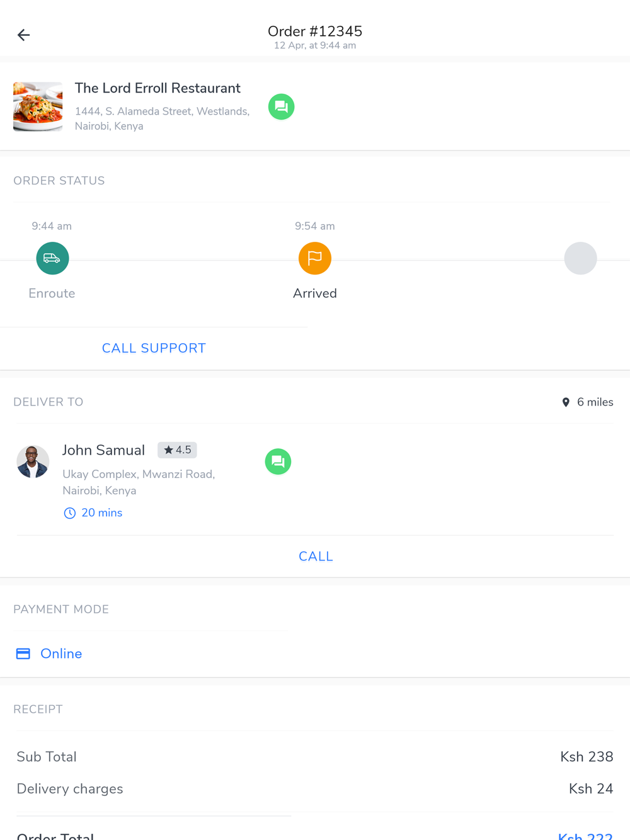Image resolution: width=630 pixels, height=840 pixels.
Task: Tap the location pin next to 6 miles
Action: click(566, 402)
